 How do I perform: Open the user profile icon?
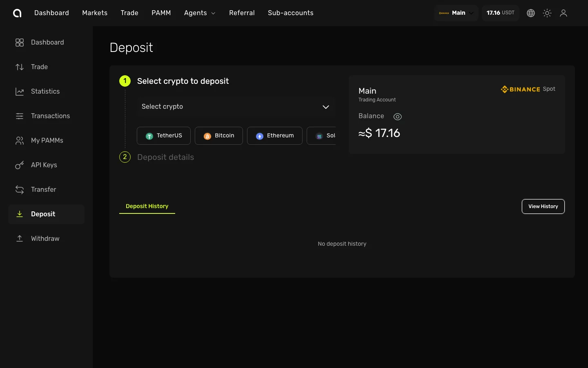click(x=563, y=13)
